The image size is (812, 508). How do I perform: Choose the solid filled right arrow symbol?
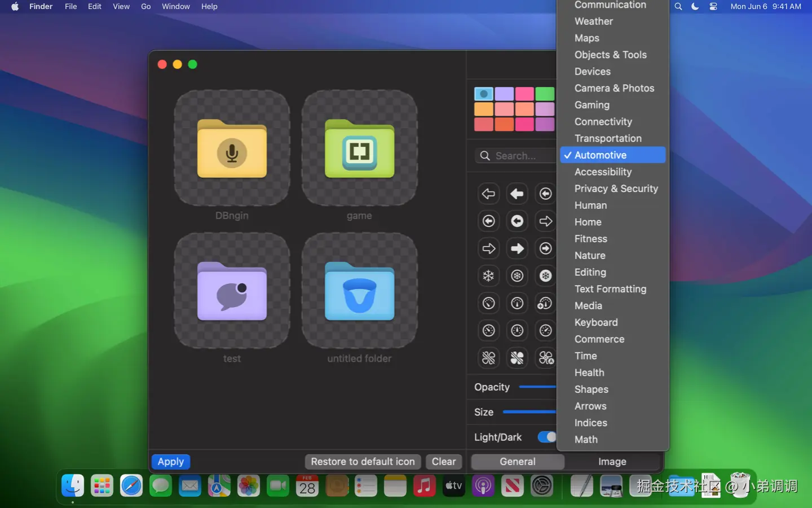[x=517, y=248]
